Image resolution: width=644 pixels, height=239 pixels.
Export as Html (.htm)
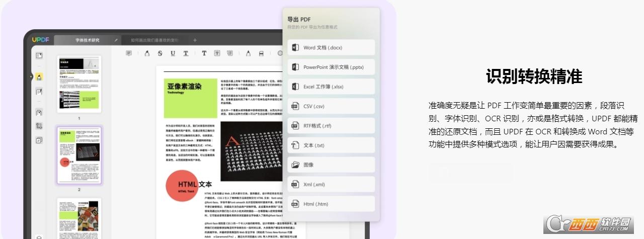(331, 204)
